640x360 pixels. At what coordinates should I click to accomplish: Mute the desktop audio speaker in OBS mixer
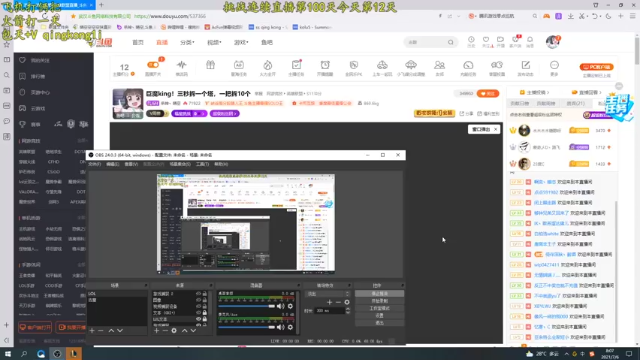point(280,306)
